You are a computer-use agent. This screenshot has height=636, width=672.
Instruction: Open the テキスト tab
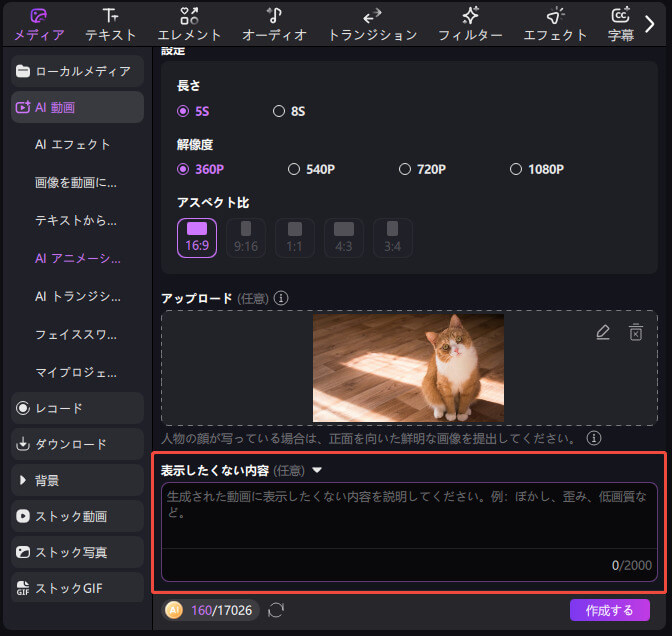110,24
